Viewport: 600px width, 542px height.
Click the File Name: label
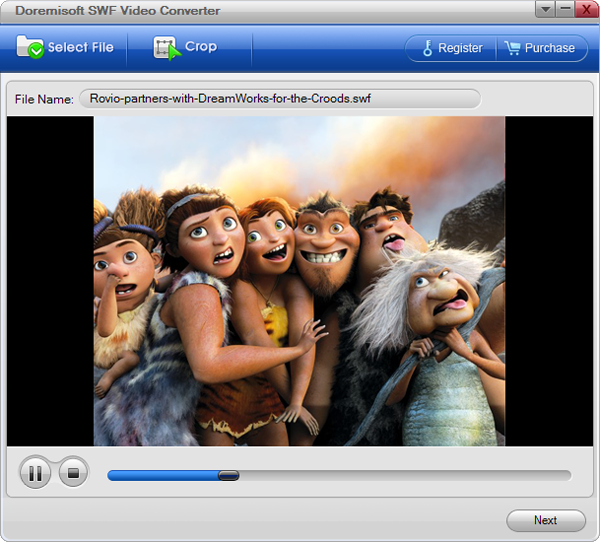click(44, 100)
